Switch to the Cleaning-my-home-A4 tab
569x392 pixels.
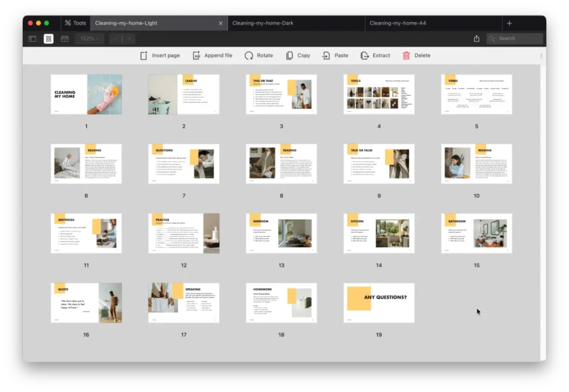tap(398, 23)
